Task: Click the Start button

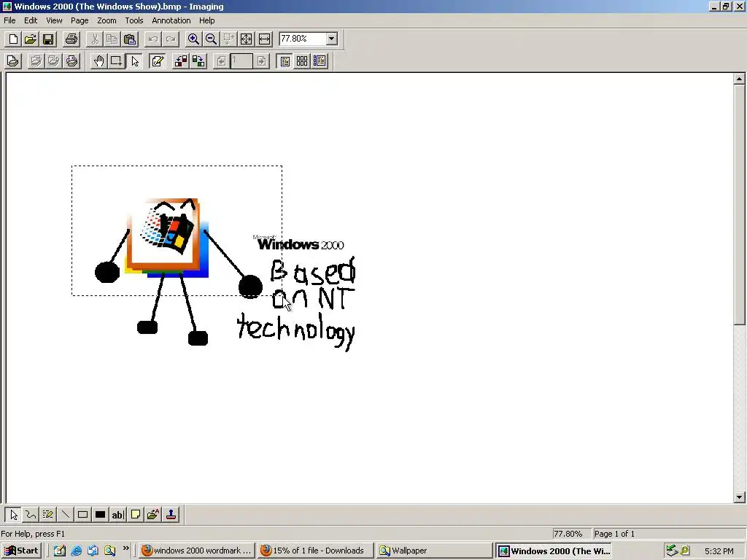Action: (21, 551)
